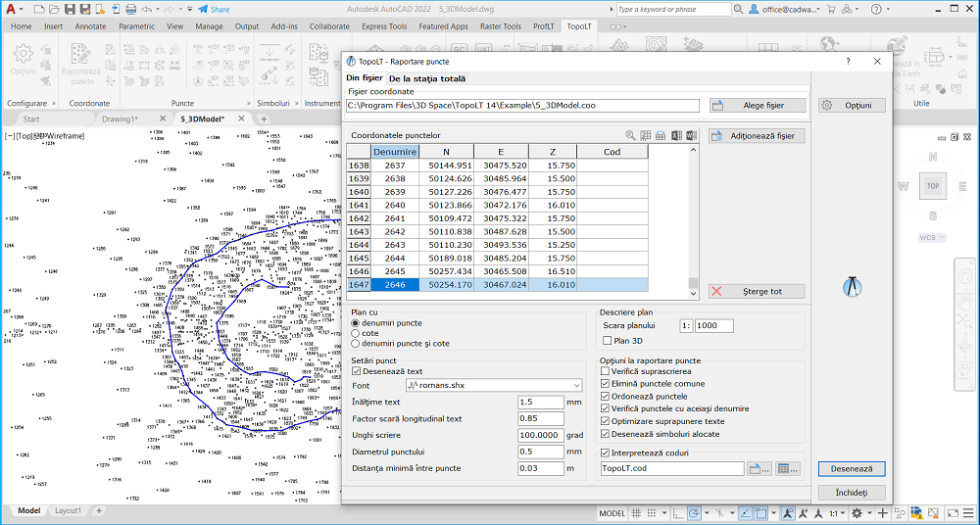This screenshot has width=980, height=525.
Task: Select 'denumiri puncte și cote' radio option
Action: click(356, 343)
